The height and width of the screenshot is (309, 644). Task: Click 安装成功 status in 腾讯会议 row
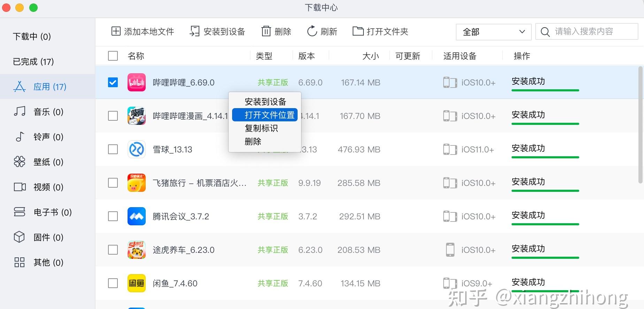[528, 215]
